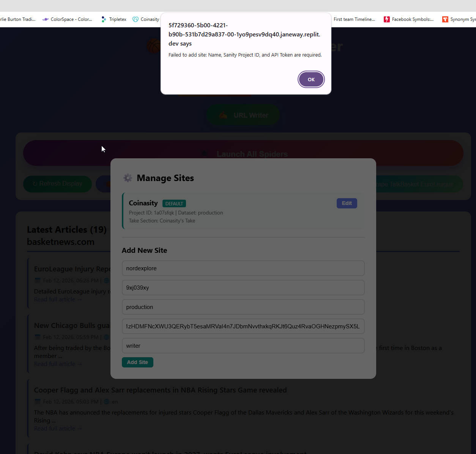Click into the API token field
The image size is (476, 454).
(243, 326)
